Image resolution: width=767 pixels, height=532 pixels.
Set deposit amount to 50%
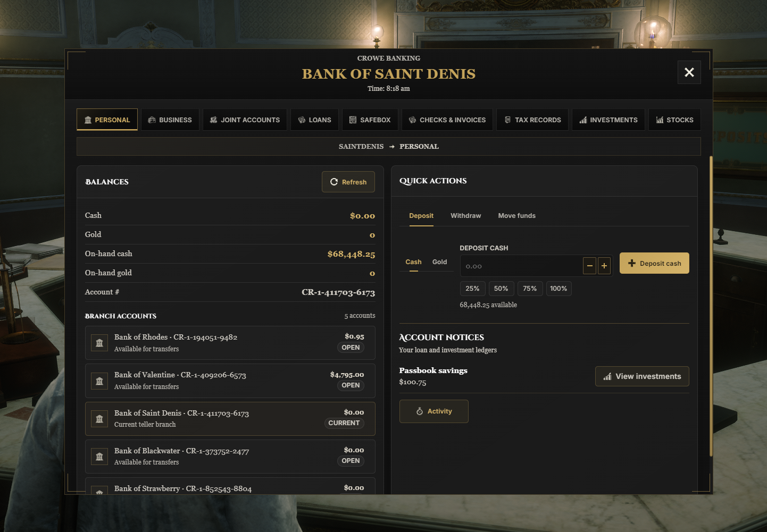[x=501, y=289]
